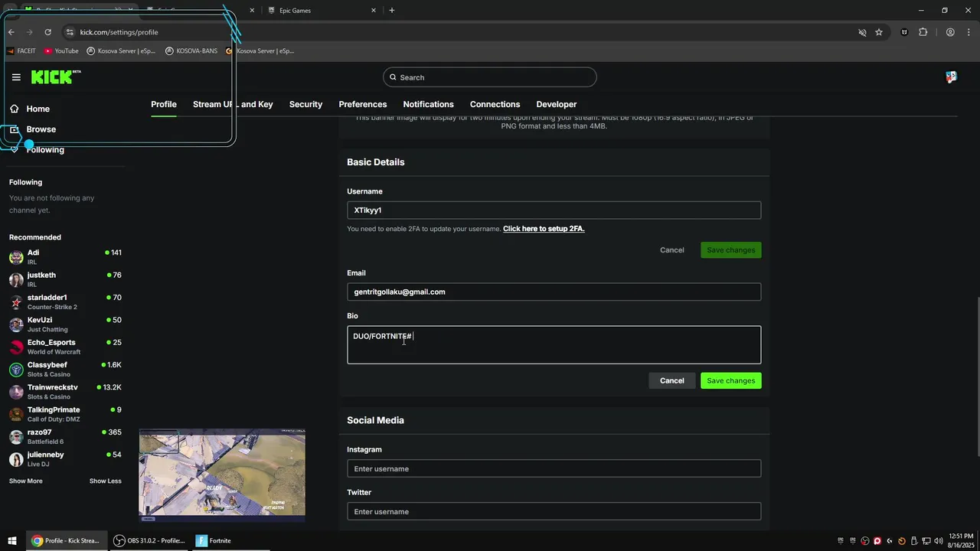Screen dimensions: 980x551
Task: Click Save changes under Username
Action: 731,250
